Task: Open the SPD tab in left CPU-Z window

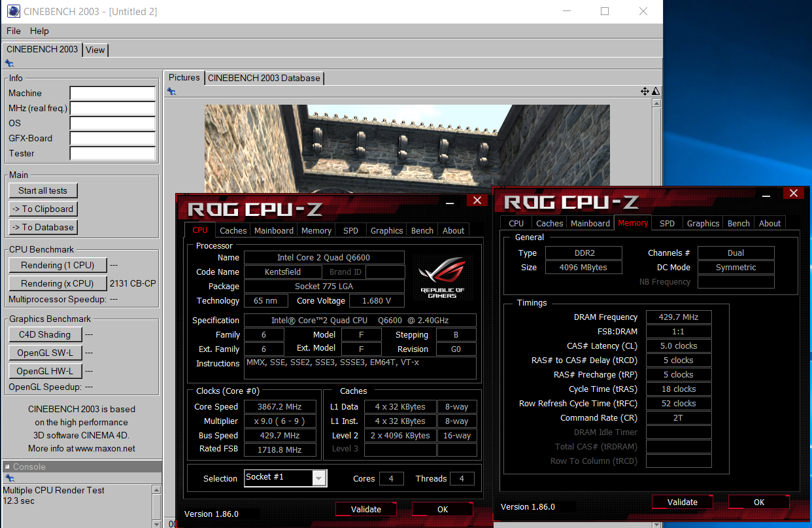Action: pos(351,230)
